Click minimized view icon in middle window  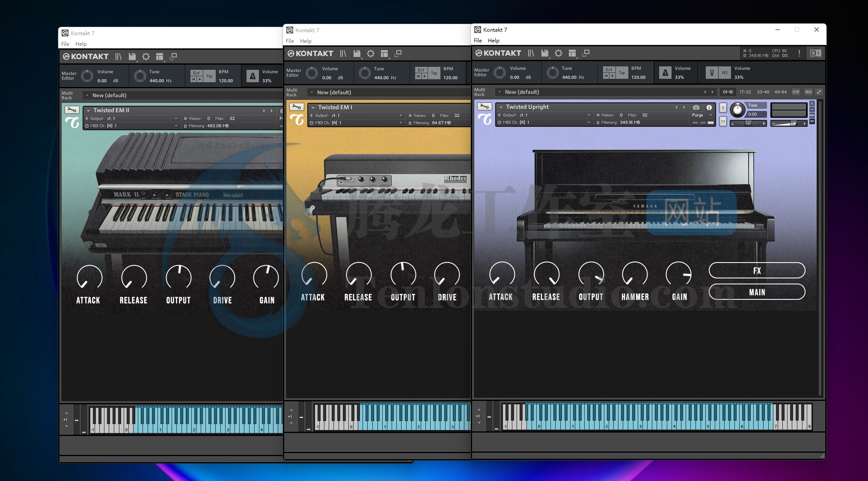(x=398, y=53)
